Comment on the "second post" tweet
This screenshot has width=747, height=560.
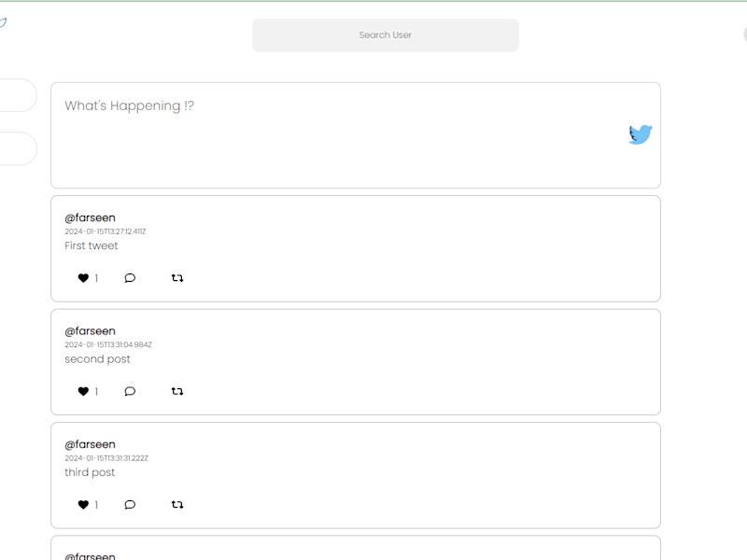130,391
